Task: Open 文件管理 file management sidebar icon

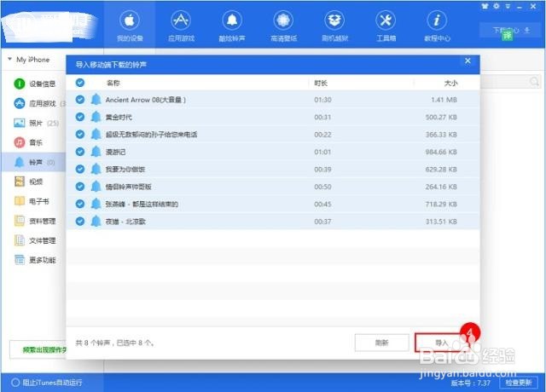Action: [x=20, y=240]
